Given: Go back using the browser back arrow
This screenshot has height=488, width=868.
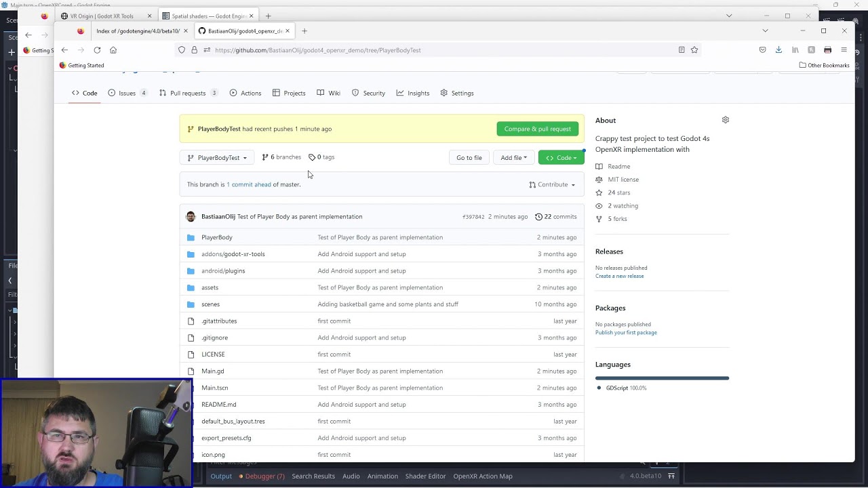Looking at the screenshot, I should [64, 50].
